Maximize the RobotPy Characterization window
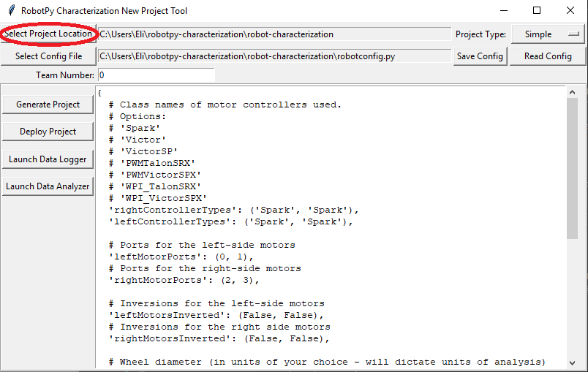The width and height of the screenshot is (588, 372). (537, 10)
